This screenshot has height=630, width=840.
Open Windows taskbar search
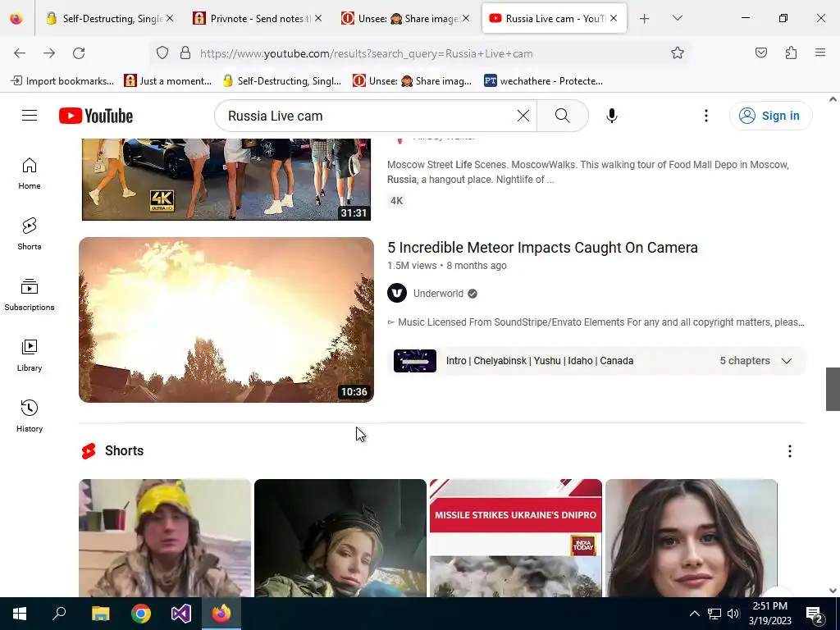[59, 614]
